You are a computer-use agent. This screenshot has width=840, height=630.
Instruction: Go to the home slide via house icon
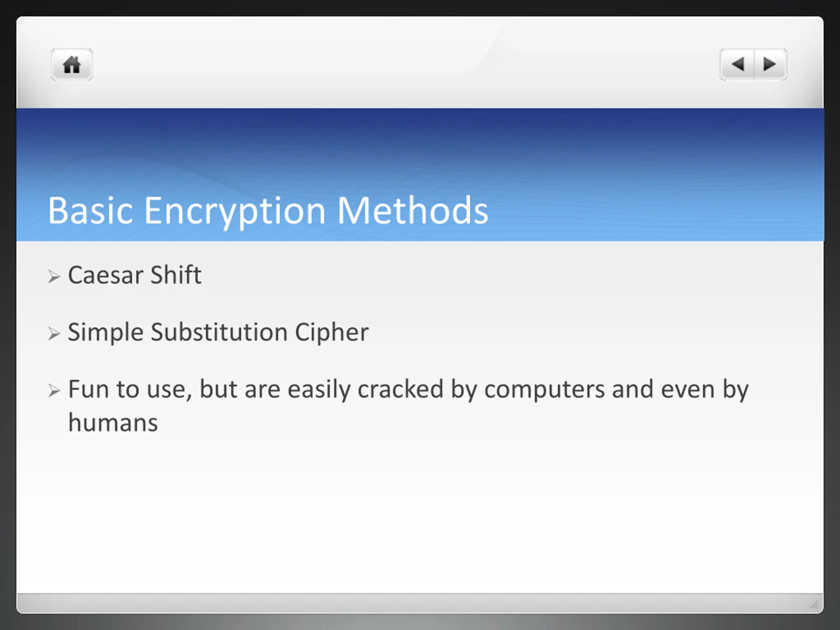tap(72, 65)
